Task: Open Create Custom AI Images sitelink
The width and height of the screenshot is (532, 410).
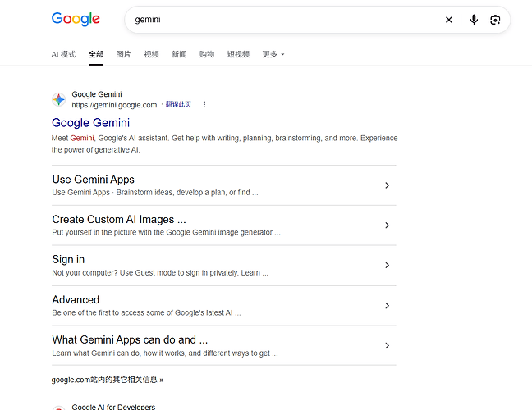Action: pos(119,219)
